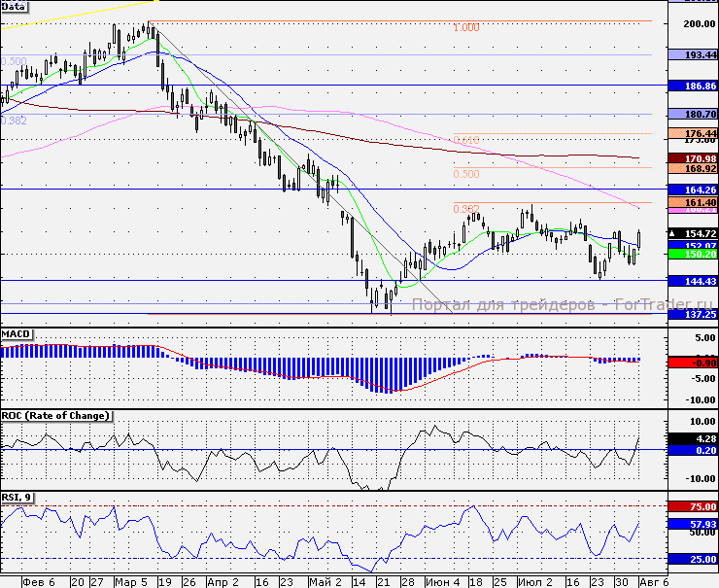The height and width of the screenshot is (588, 719).
Task: Click the 137.25 price level tag
Action: [x=700, y=315]
